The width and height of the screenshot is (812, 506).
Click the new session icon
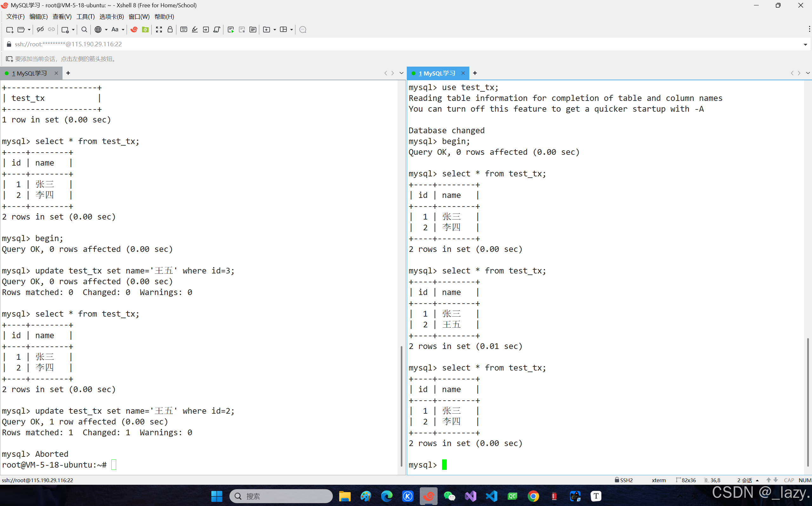[x=10, y=30]
